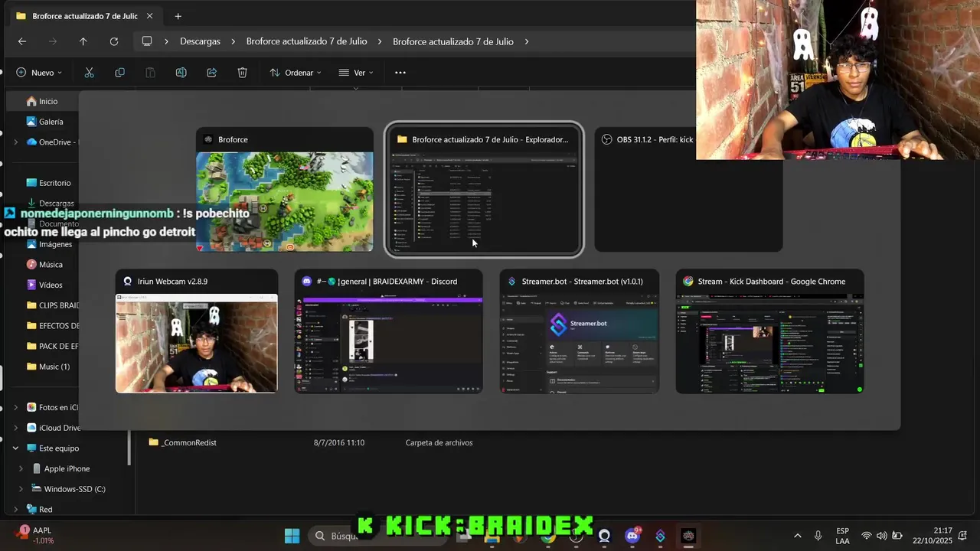Open a new Explorer tab with plus button
The width and height of the screenshot is (980, 551).
coord(178,16)
